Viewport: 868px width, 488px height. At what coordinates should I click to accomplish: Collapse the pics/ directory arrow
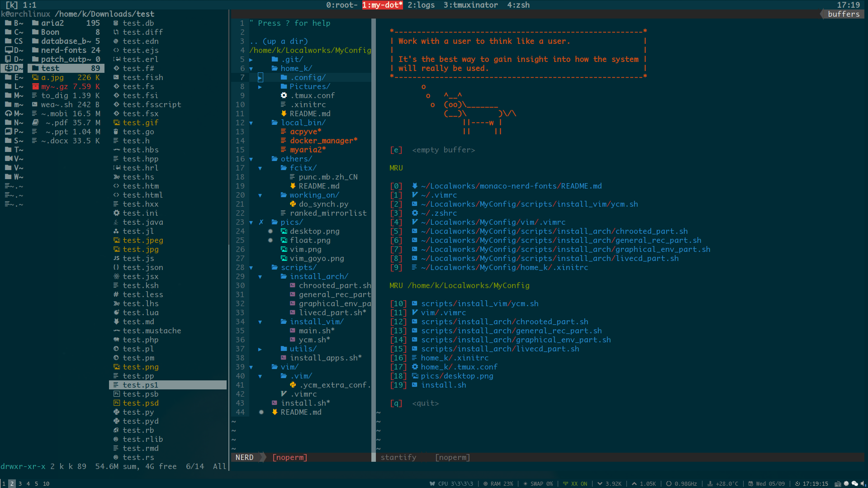(x=251, y=222)
